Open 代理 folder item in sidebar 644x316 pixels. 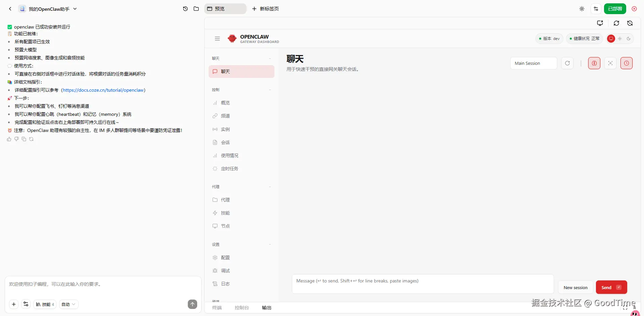point(242,200)
